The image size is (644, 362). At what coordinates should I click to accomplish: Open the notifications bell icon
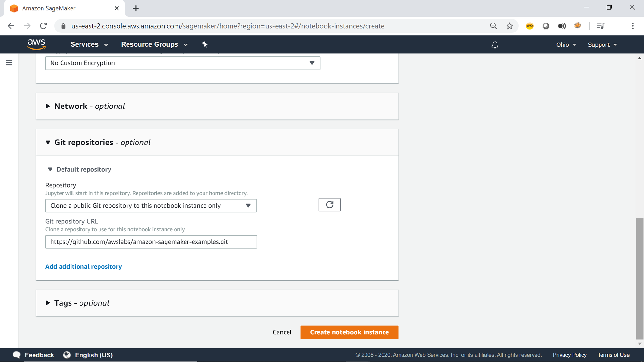point(495,45)
